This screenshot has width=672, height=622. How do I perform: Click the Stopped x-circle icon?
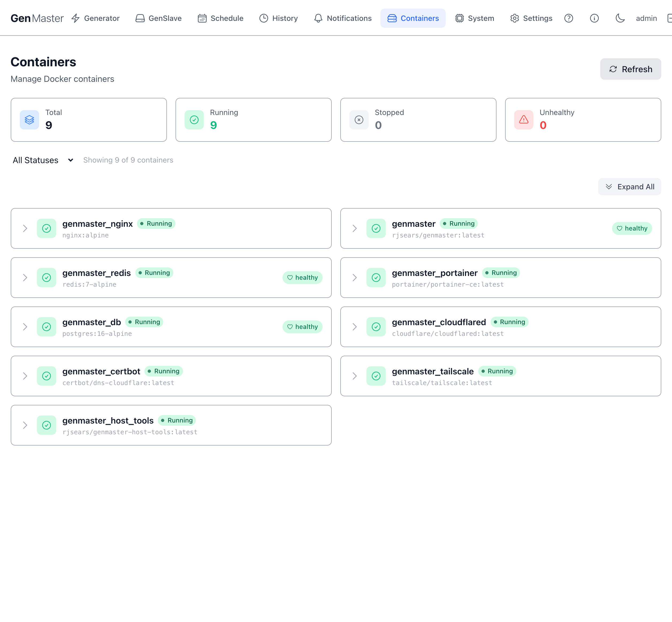click(x=359, y=120)
